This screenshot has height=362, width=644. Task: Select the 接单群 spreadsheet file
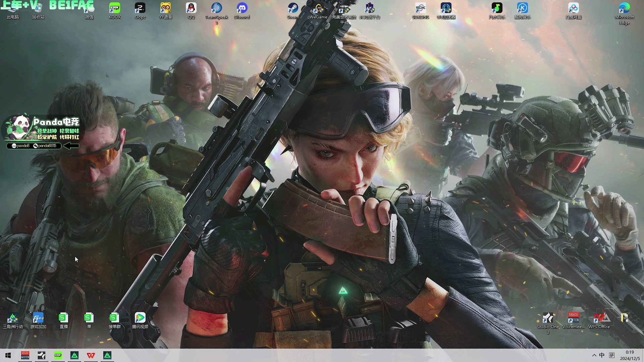(115, 321)
